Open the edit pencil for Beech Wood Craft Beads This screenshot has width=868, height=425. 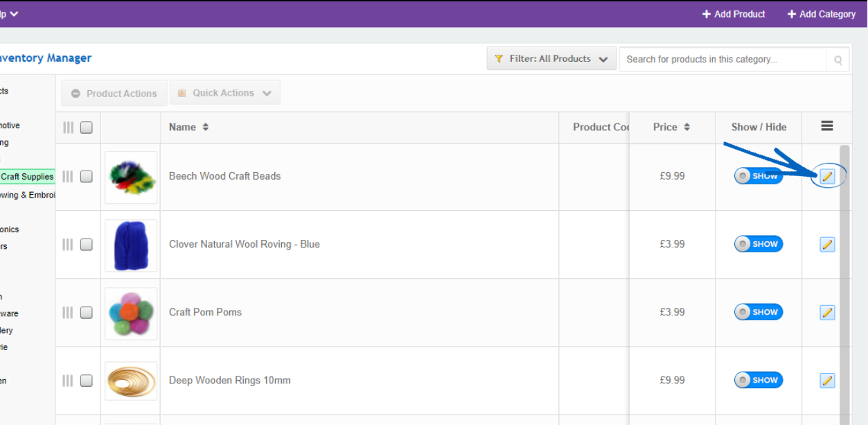(827, 175)
